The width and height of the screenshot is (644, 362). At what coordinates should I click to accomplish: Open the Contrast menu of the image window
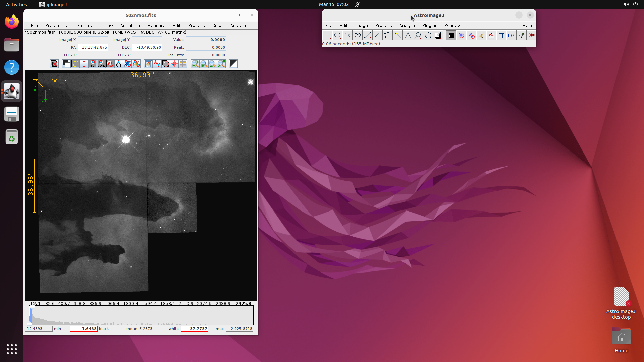[87, 25]
